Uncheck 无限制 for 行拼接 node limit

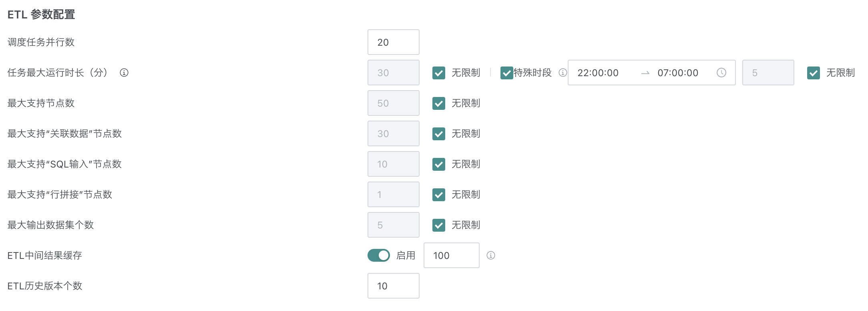(439, 195)
